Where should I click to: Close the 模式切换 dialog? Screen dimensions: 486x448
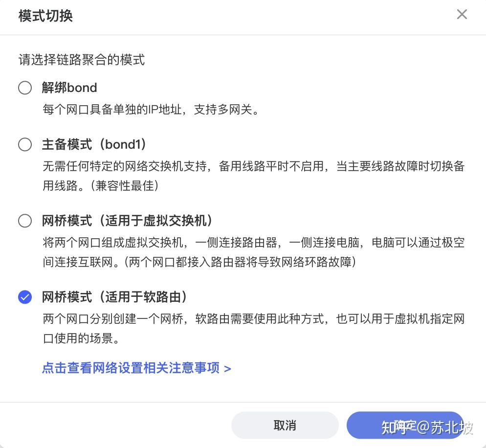462,14
